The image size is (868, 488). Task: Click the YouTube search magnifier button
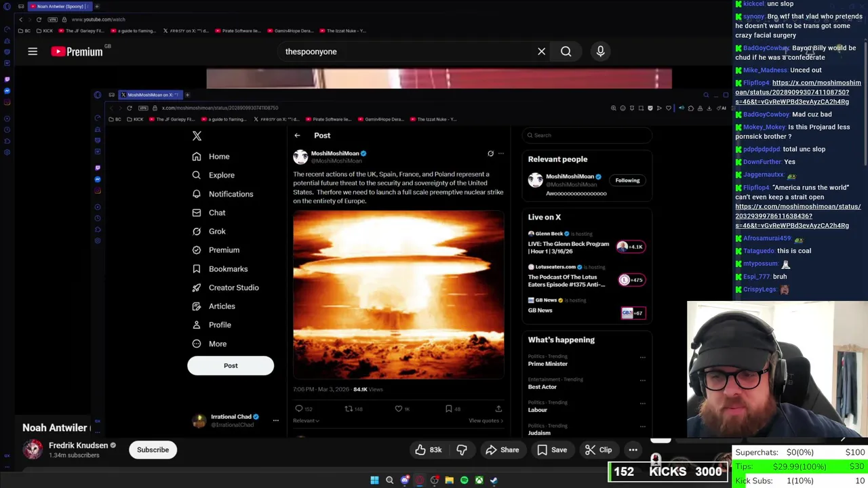tap(566, 52)
